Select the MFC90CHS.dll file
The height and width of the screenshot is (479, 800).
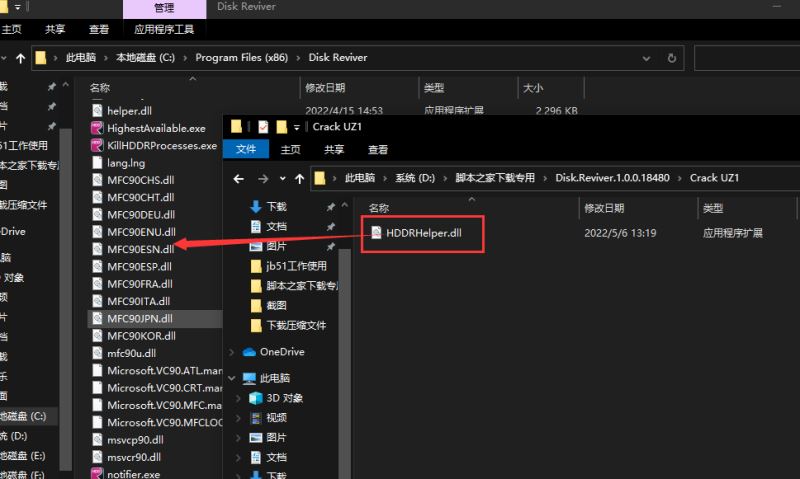[140, 180]
